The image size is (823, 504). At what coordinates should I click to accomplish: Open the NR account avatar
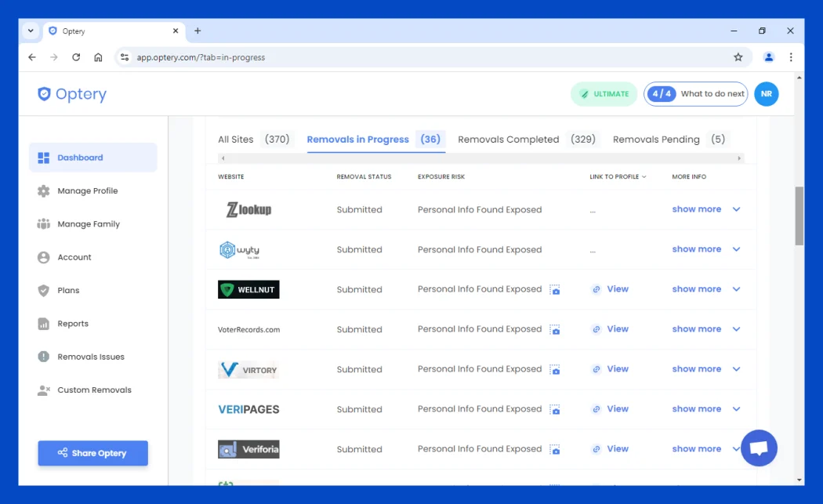click(767, 94)
